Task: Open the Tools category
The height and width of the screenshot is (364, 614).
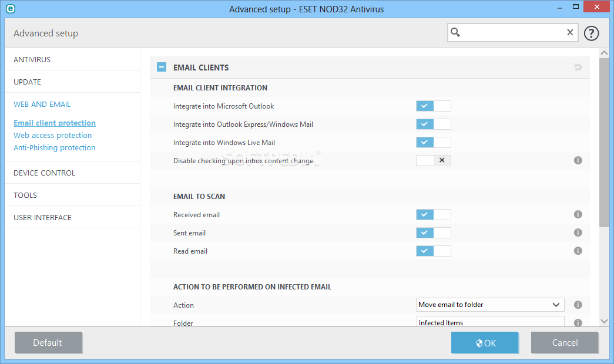Action: coord(72,195)
